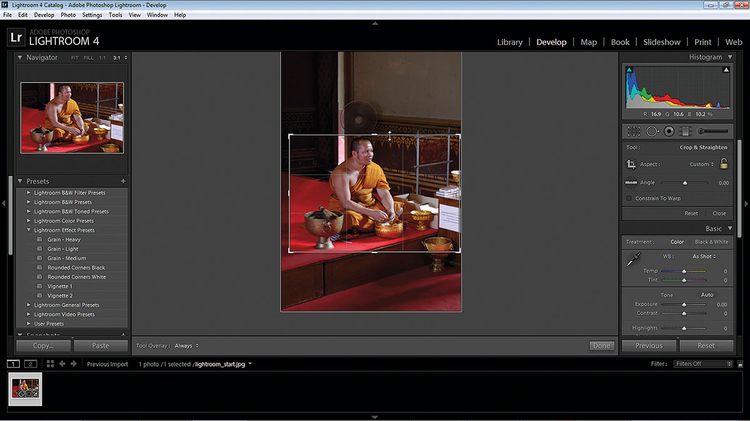The width and height of the screenshot is (750, 421).
Task: Select the Red Eye Correction tool
Action: (x=669, y=131)
